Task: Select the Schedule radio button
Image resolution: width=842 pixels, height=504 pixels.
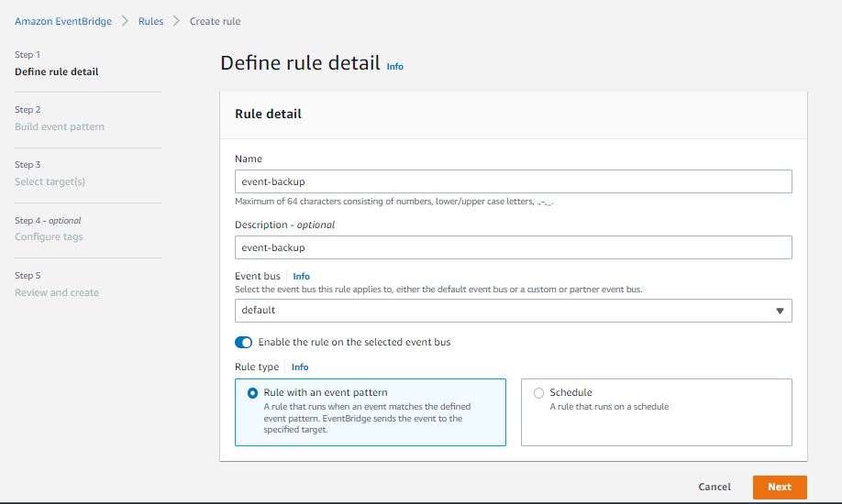Action: pos(538,393)
